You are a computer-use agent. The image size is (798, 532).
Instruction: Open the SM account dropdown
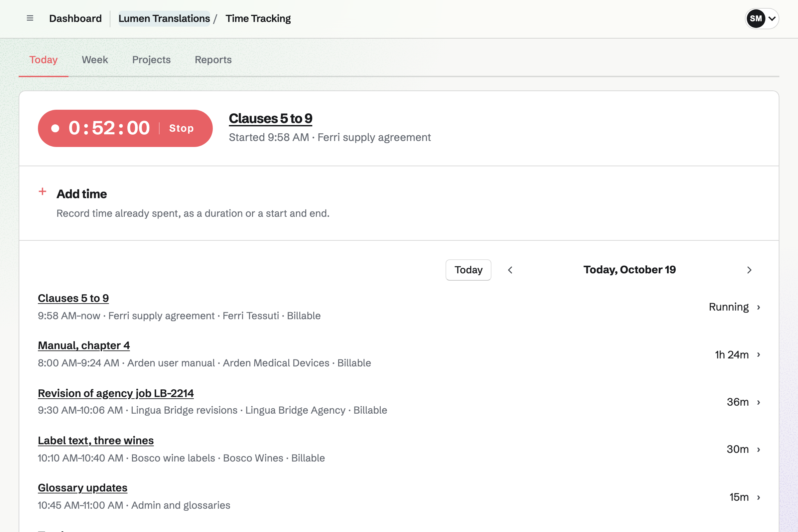point(762,18)
